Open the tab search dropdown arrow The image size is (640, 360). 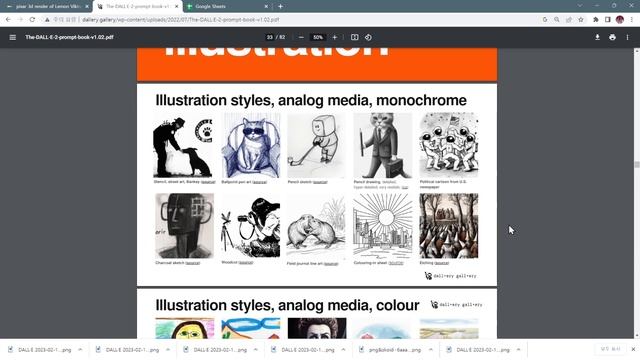pos(580,6)
